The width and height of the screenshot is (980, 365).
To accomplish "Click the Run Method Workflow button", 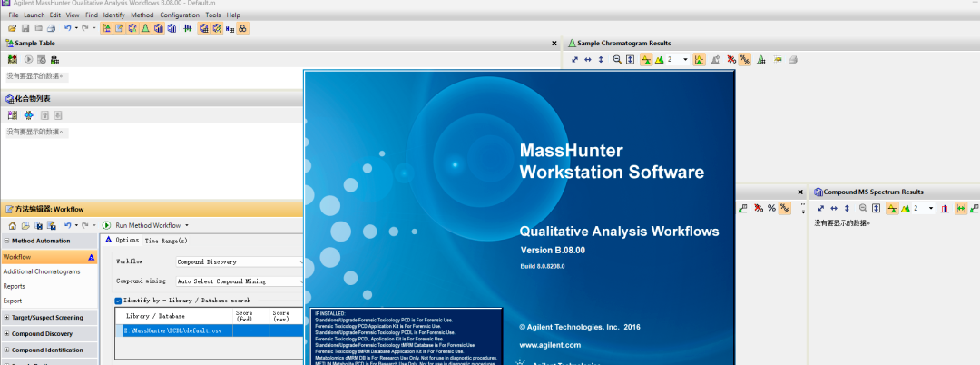I will pos(142,225).
